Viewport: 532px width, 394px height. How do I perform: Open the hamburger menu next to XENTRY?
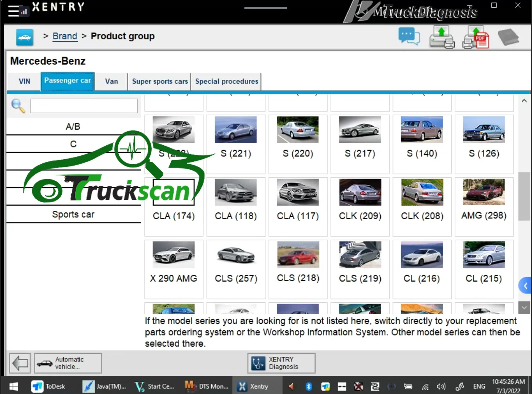point(13,10)
